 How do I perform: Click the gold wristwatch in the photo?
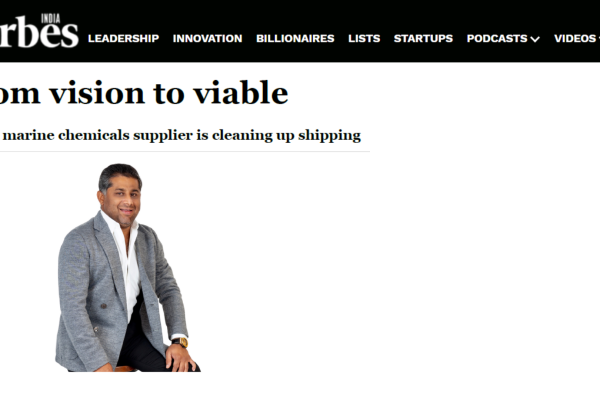[181, 342]
